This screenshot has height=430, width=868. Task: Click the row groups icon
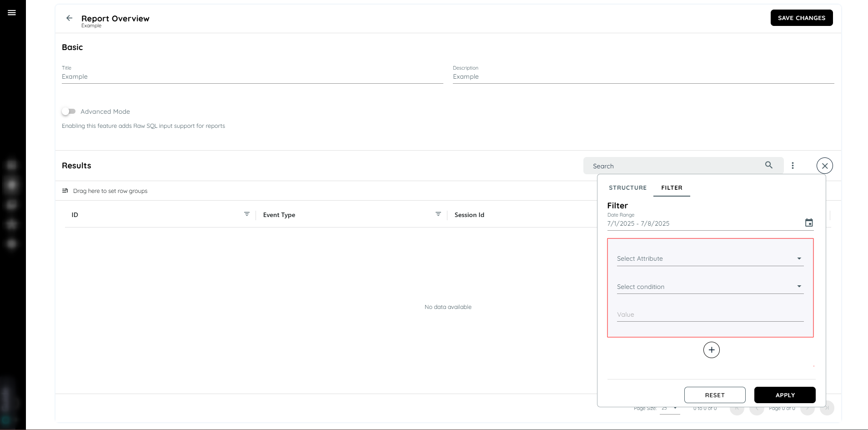pyautogui.click(x=65, y=191)
